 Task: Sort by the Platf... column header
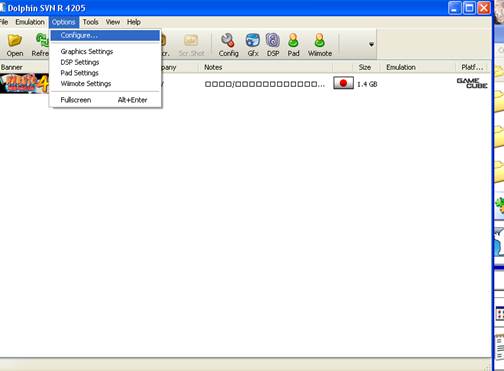coord(473,67)
